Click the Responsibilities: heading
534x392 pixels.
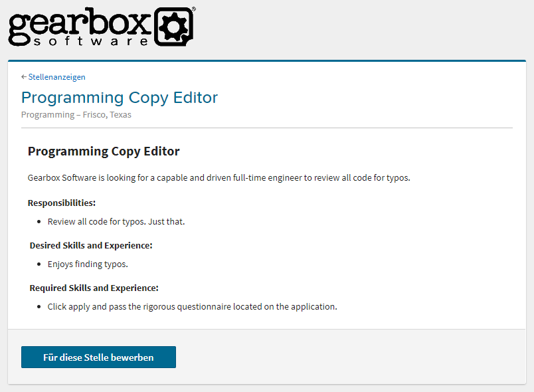click(62, 203)
